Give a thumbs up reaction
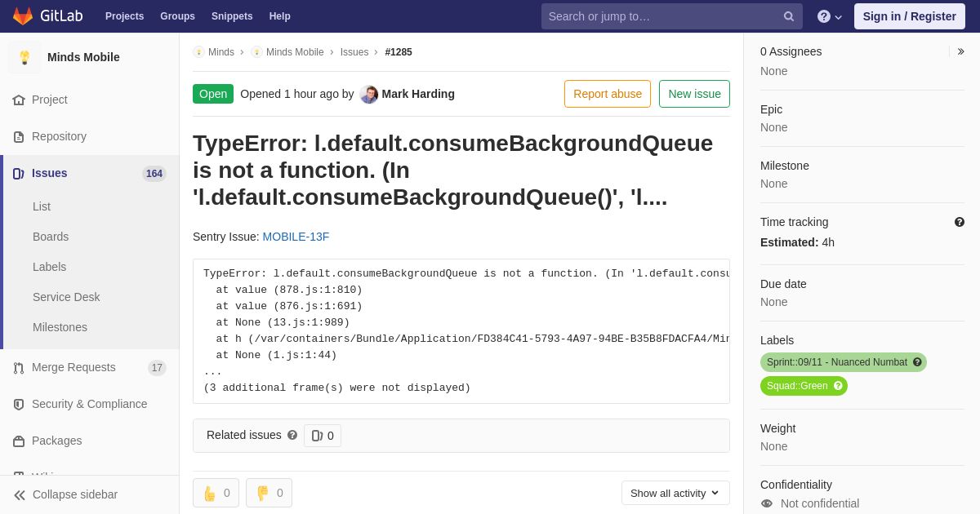Viewport: 980px width, 514px height. coord(216,493)
